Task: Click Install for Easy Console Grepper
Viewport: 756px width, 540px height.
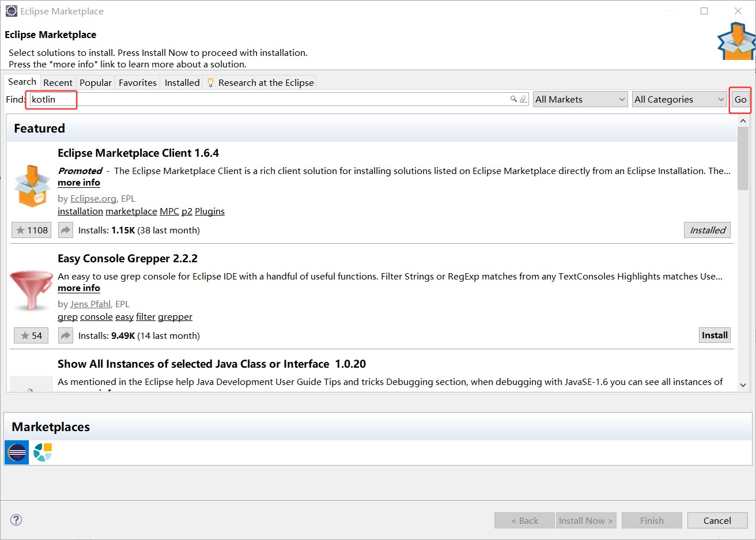Action: 715,335
